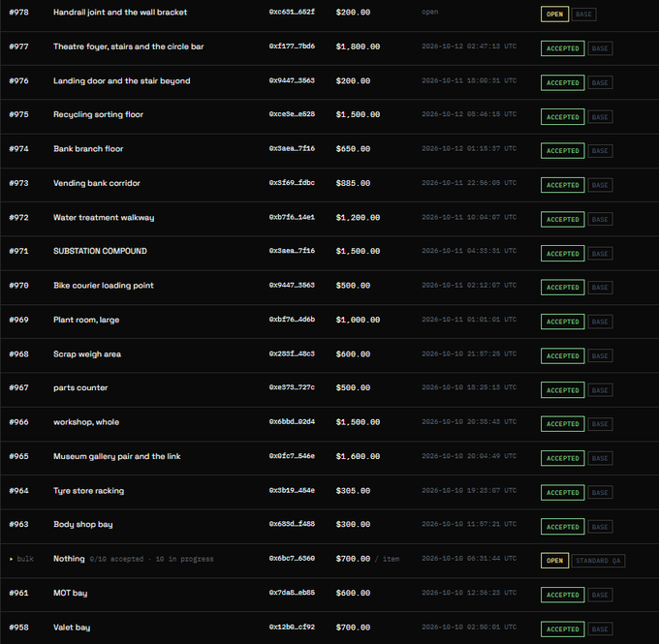Open 'Recycling sorting floor' listing
This screenshot has height=644, width=659.
98,114
